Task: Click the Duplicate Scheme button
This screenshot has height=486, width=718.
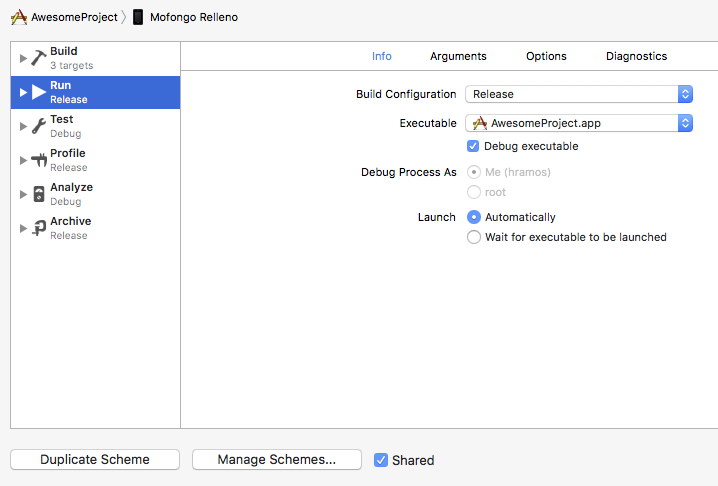Action: click(95, 460)
